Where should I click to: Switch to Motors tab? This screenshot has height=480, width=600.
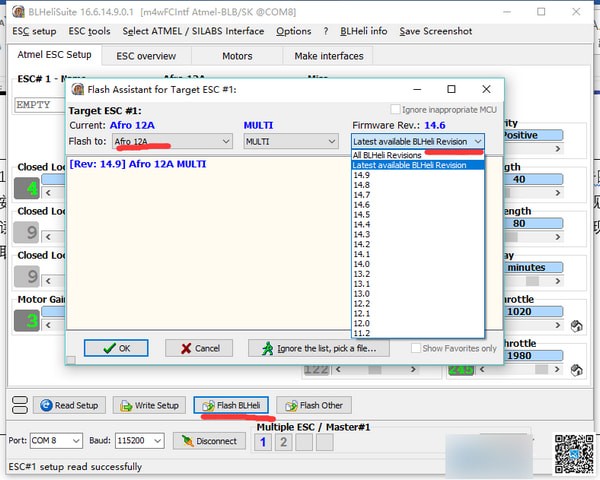[237, 56]
